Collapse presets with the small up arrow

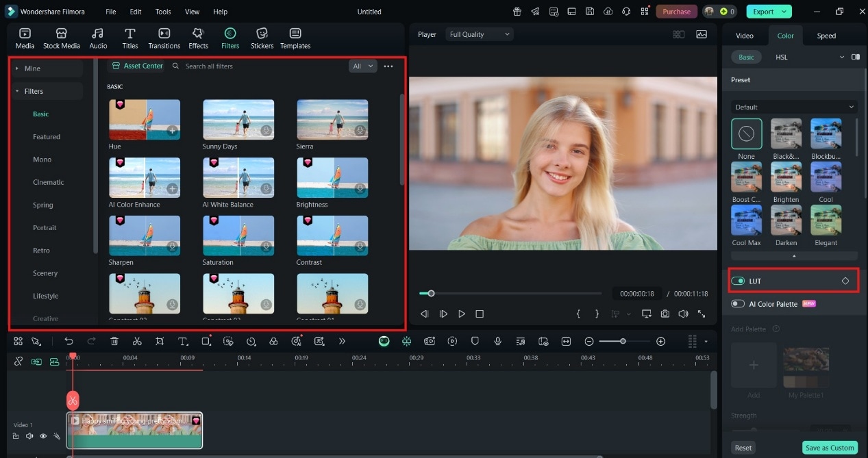[794, 255]
